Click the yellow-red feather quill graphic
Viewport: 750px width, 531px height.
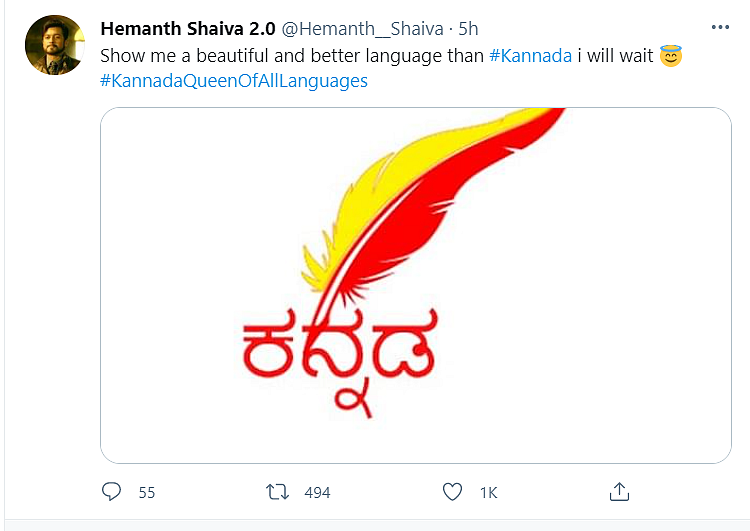point(433,201)
